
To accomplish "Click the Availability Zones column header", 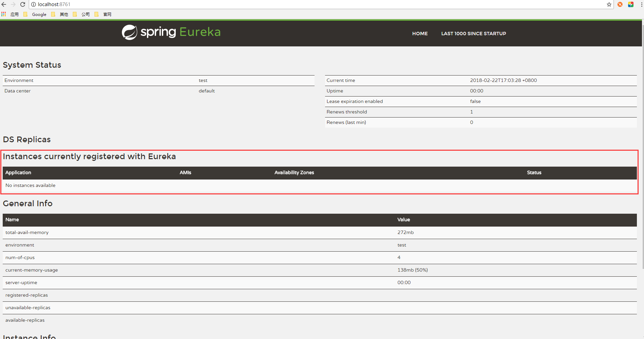I will [x=294, y=172].
